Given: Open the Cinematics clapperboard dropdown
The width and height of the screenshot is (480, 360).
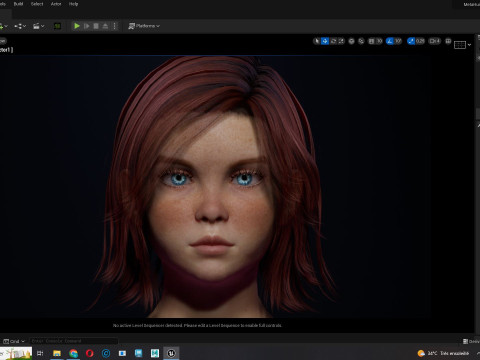Looking at the screenshot, I should point(38,26).
